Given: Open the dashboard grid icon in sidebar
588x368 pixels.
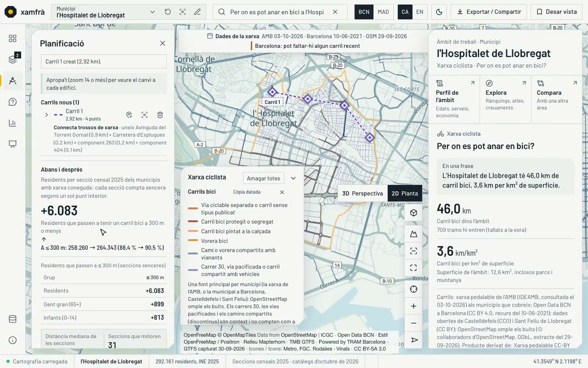Looking at the screenshot, I should pos(12,39).
